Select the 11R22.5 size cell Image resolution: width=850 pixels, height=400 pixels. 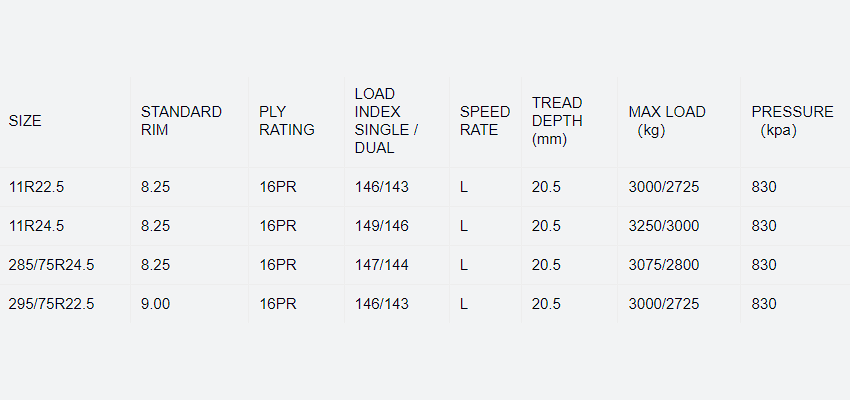coord(36,187)
